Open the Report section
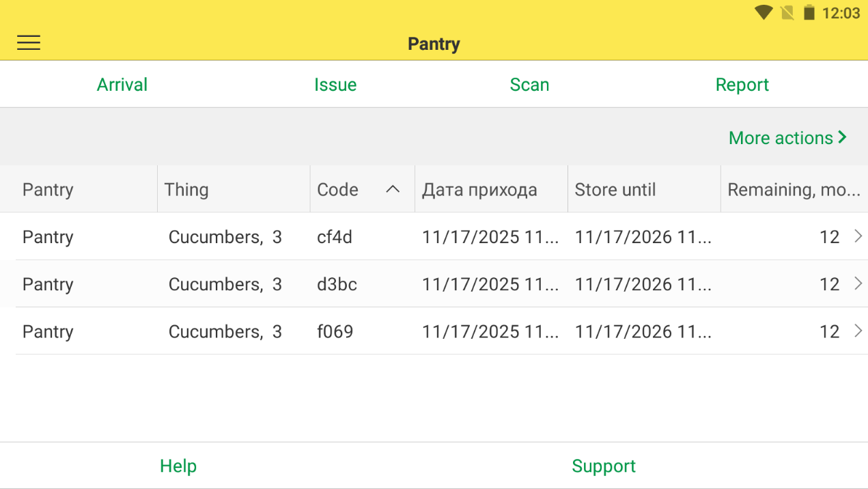Viewport: 868px width, 489px height. coord(742,85)
